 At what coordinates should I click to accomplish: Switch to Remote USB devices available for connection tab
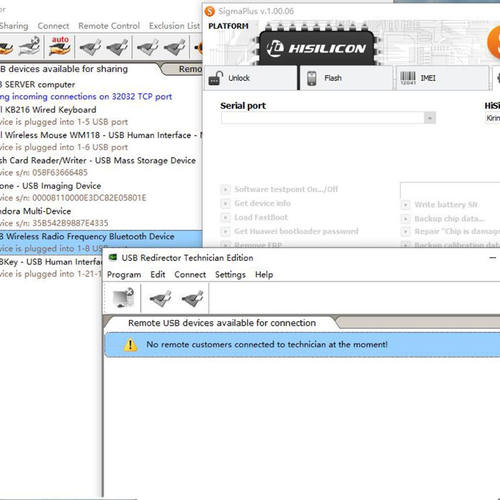(x=222, y=323)
